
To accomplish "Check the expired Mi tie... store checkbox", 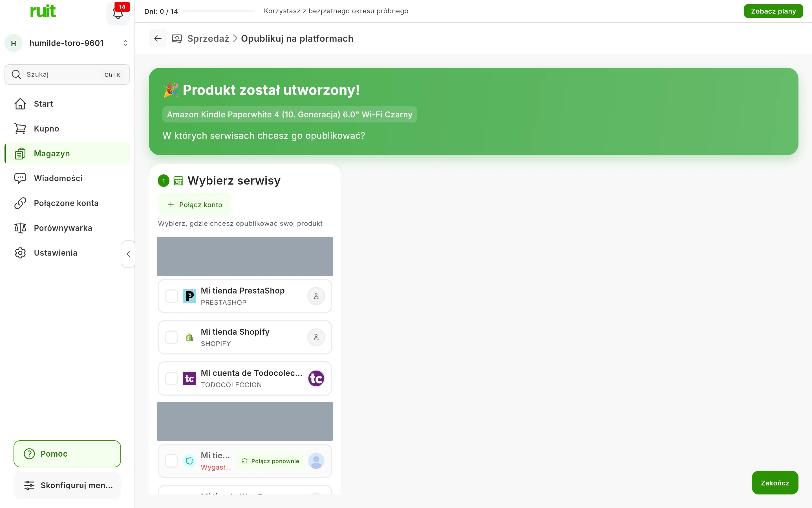I will point(171,461).
